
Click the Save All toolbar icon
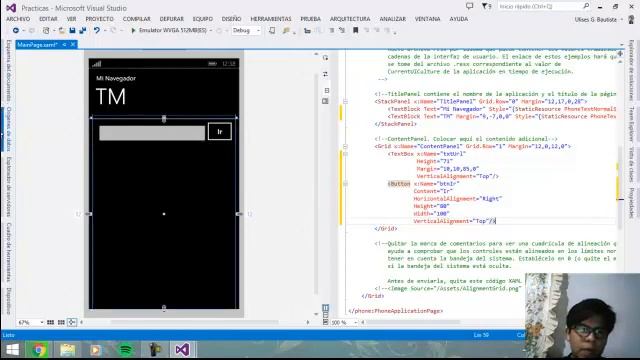82,30
